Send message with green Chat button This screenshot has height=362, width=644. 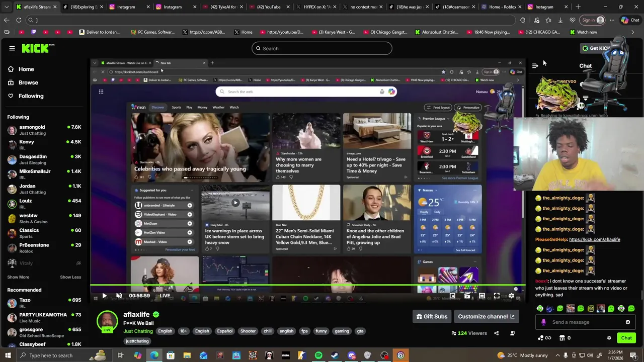coord(626,338)
